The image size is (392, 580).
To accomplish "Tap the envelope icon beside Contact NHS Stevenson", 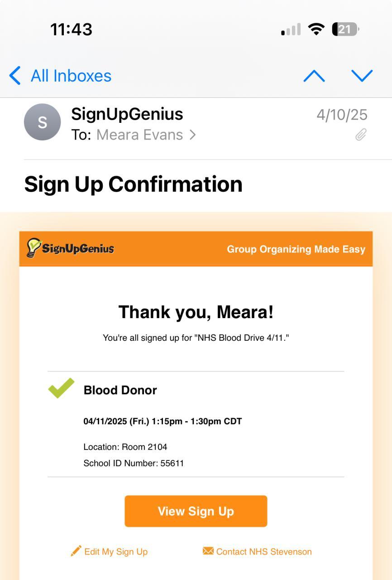I will pos(208,551).
